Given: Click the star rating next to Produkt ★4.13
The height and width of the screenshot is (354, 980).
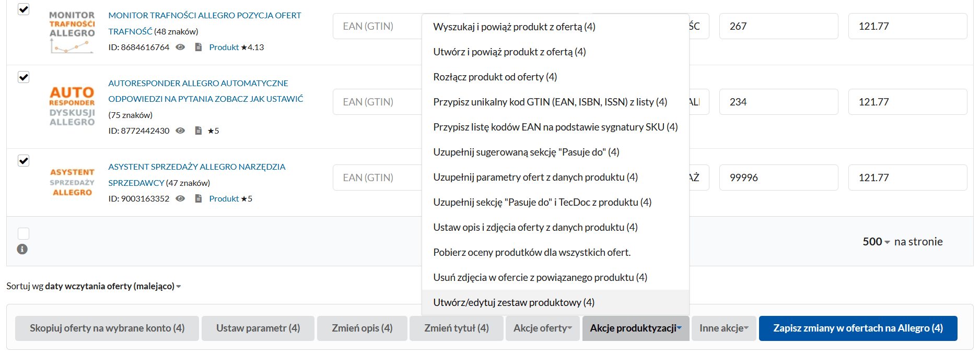Looking at the screenshot, I should (x=255, y=47).
